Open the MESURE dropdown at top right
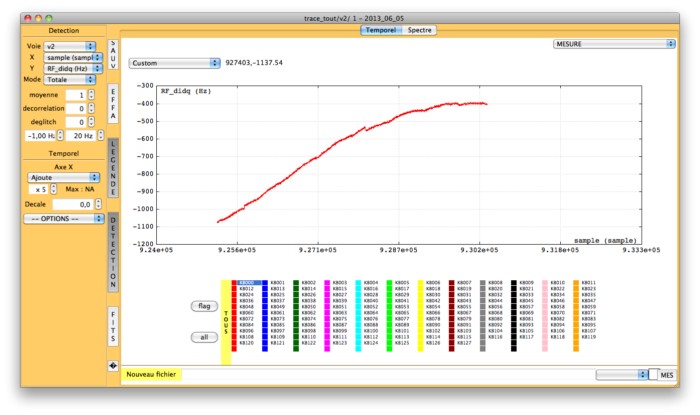 [614, 44]
